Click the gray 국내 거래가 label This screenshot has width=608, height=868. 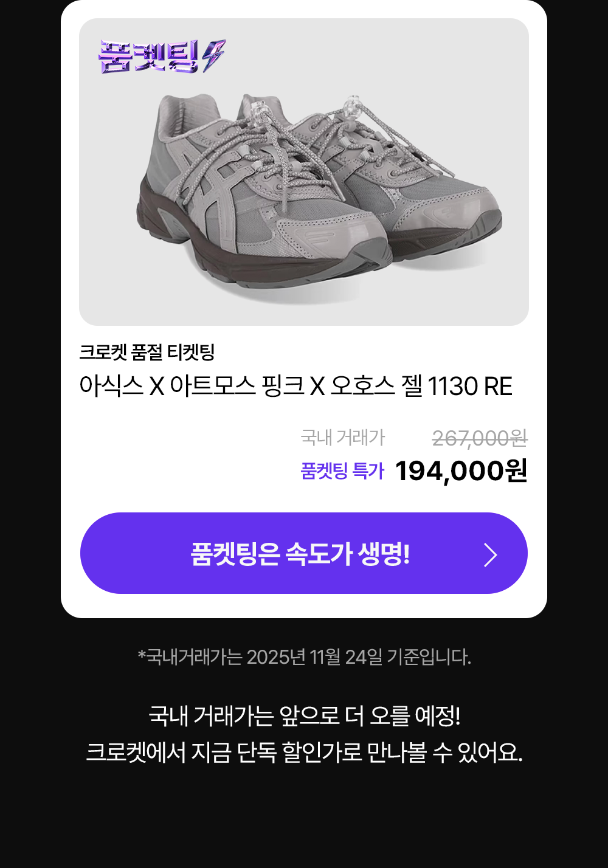(343, 438)
